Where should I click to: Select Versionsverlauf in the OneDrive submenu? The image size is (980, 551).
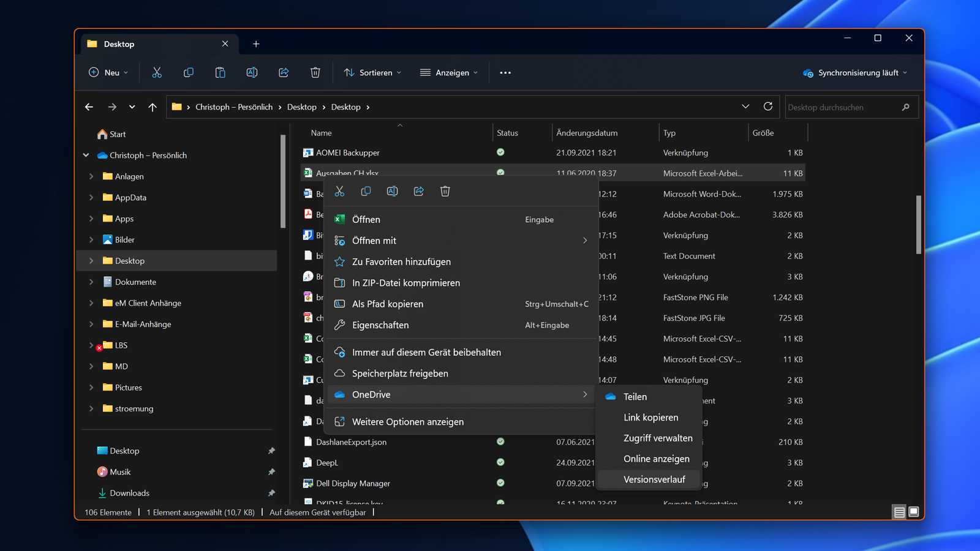[x=654, y=479]
